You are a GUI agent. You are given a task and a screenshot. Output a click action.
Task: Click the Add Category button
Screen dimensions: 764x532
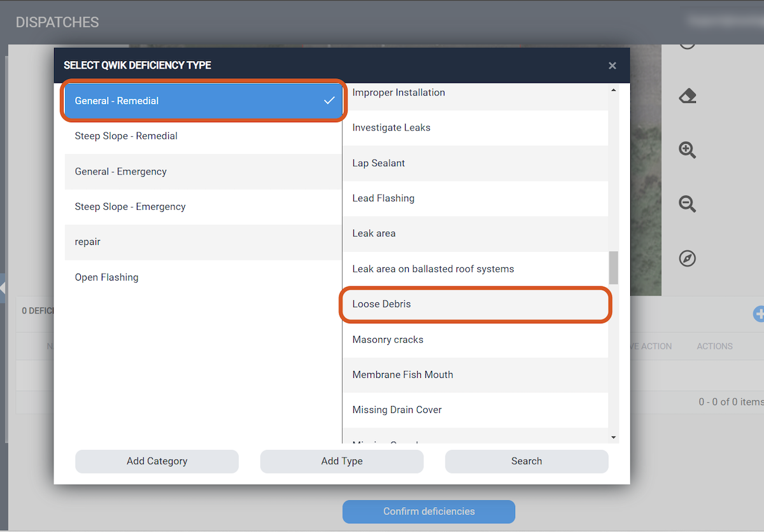coord(157,461)
